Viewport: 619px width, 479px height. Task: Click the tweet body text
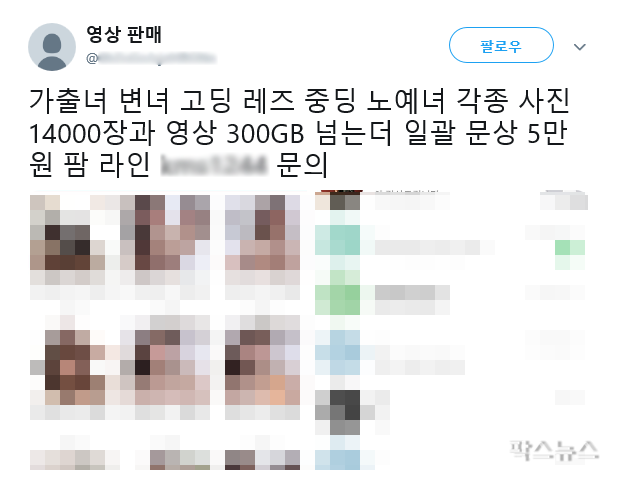click(x=300, y=132)
